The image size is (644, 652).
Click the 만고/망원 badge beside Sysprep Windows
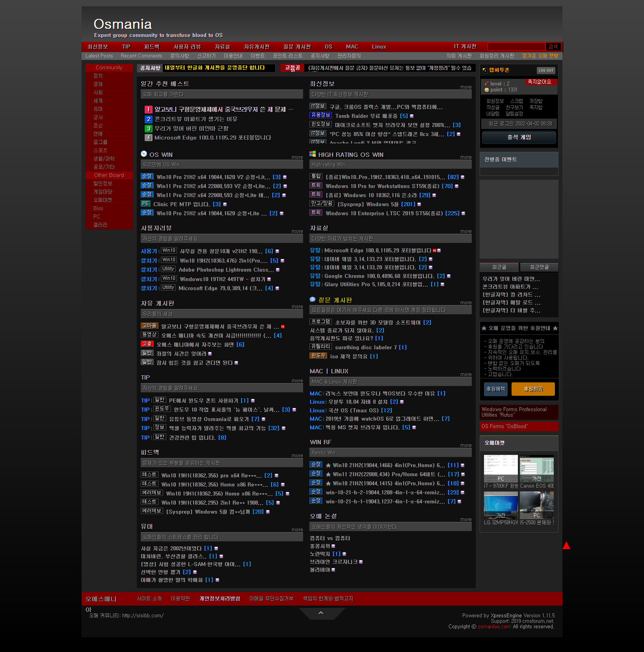322,203
